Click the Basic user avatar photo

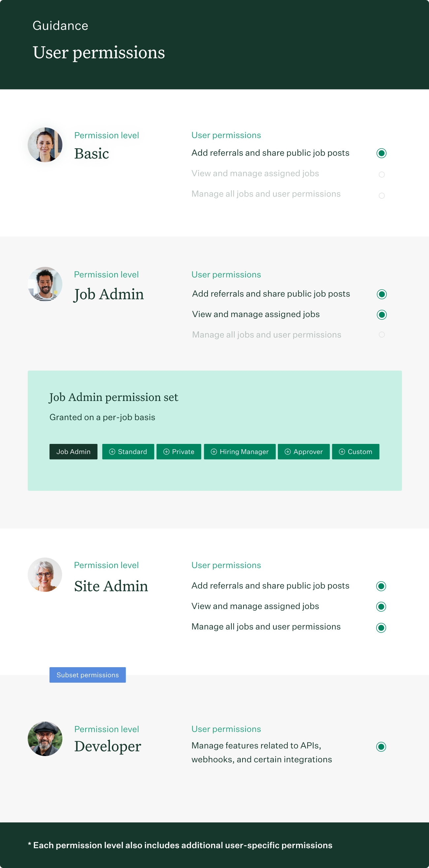[x=45, y=145]
